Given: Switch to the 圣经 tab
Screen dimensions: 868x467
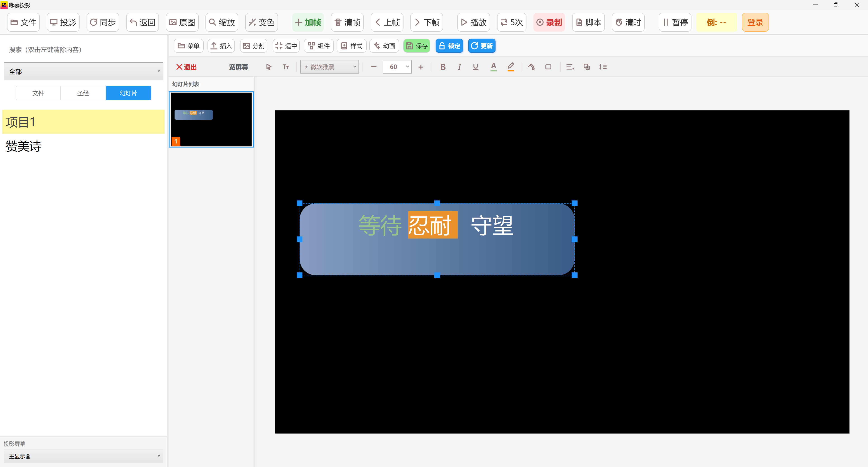Looking at the screenshot, I should [x=83, y=93].
